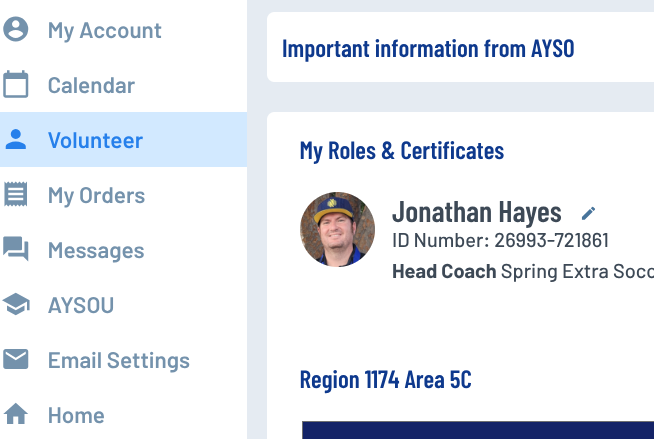The width and height of the screenshot is (654, 439).
Task: Click the Calendar icon in sidebar
Action: click(x=16, y=85)
